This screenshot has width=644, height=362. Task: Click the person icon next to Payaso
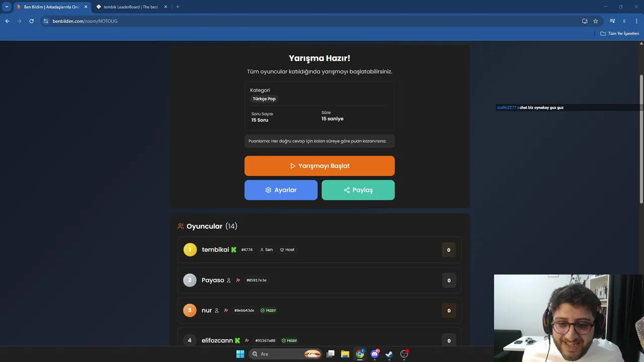pos(229,280)
